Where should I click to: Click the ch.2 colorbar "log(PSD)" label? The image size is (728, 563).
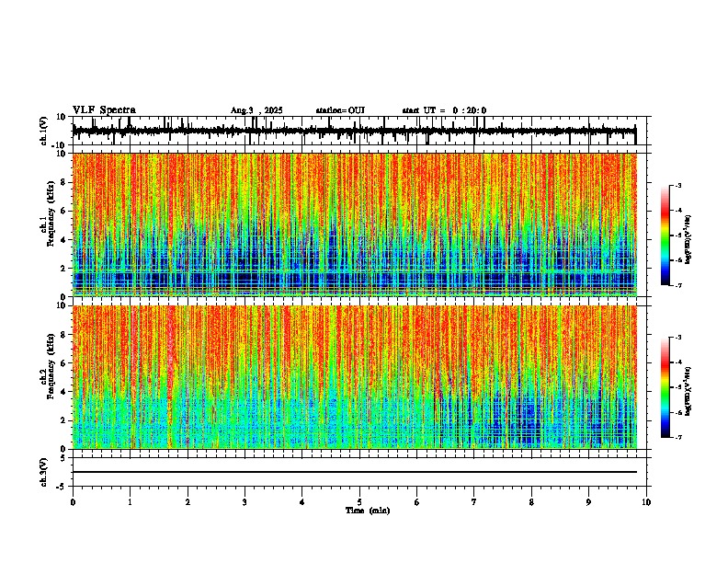coord(688,391)
